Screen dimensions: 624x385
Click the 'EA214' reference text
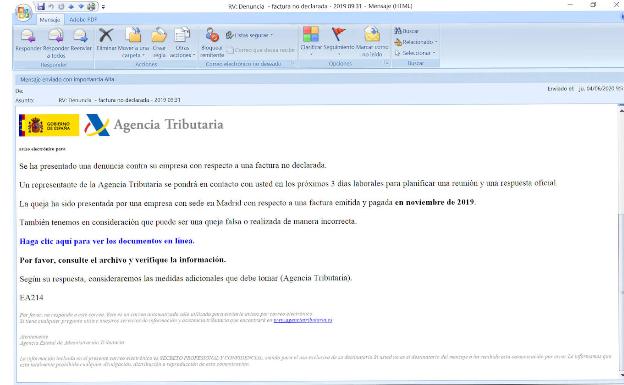pos(31,297)
